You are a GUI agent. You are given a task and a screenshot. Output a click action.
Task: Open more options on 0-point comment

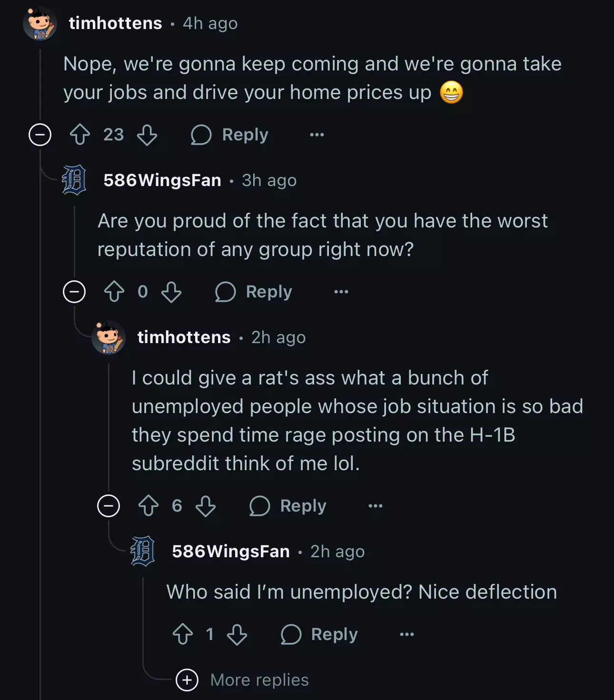click(341, 292)
